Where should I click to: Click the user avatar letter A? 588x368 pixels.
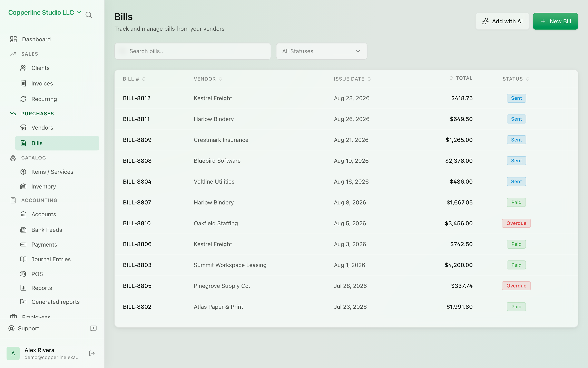13,353
